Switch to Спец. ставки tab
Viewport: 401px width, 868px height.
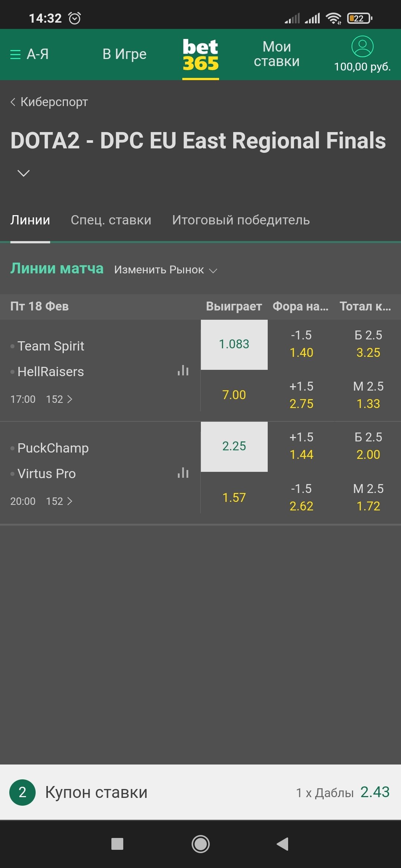point(111,220)
